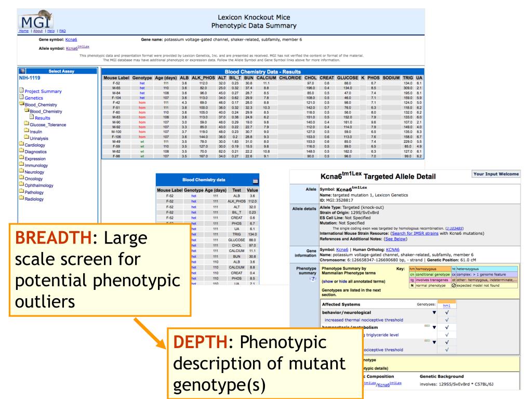Image resolution: width=532 pixels, height=399 pixels.
Task: Open the Kcna6 link in Gene information
Action: point(342,250)
